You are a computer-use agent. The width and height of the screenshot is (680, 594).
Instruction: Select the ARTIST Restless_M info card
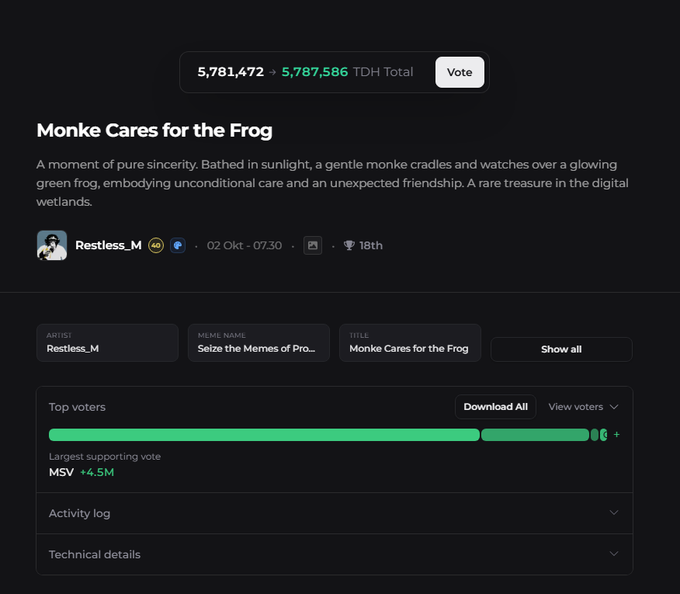(108, 343)
